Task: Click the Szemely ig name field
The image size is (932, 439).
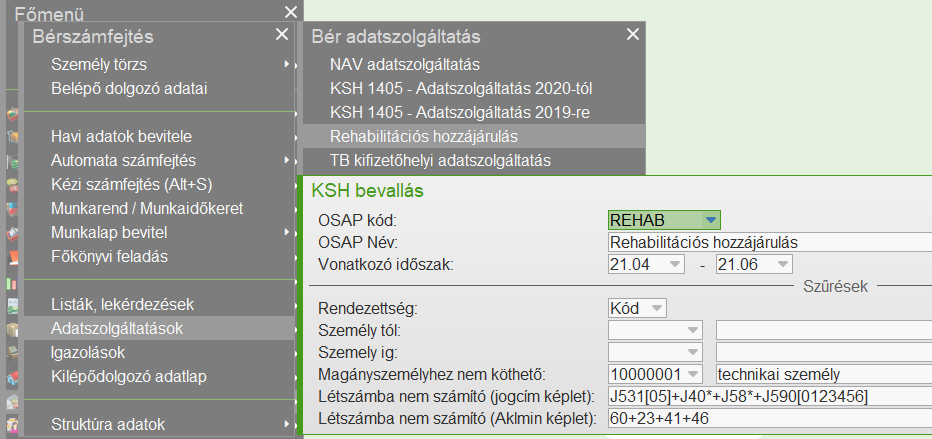Action: [824, 353]
